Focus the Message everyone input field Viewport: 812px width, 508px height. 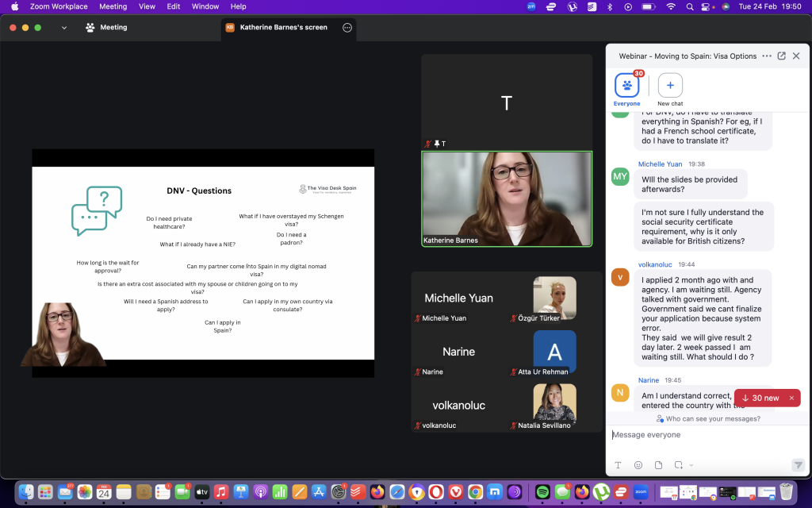point(707,435)
